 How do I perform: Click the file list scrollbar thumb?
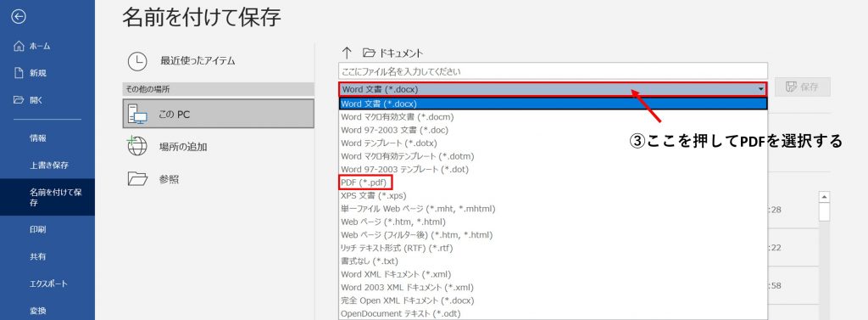(824, 212)
